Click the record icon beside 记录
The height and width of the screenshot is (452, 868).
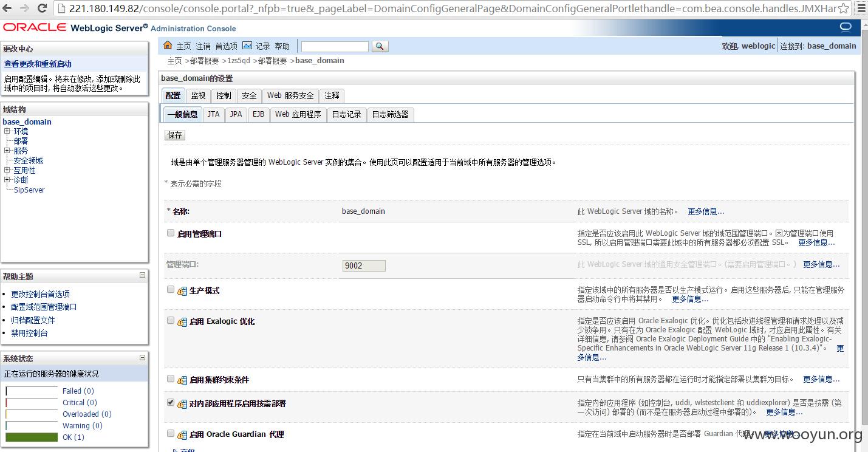pos(247,46)
